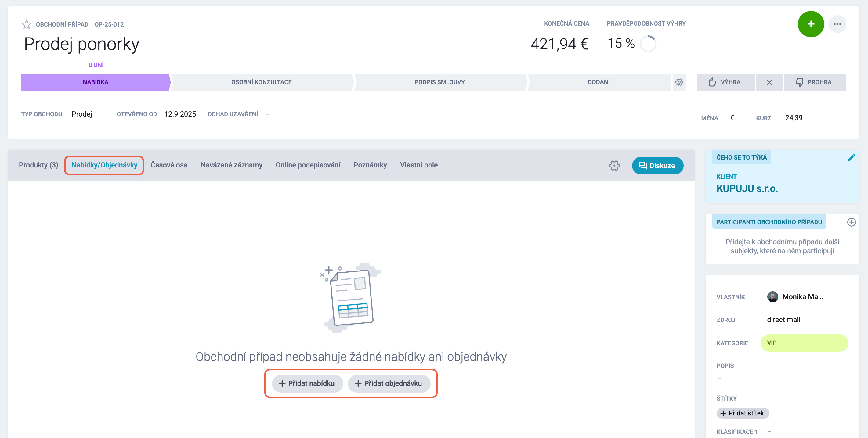Select NABÍDKA pipeline stage

pyautogui.click(x=96, y=82)
